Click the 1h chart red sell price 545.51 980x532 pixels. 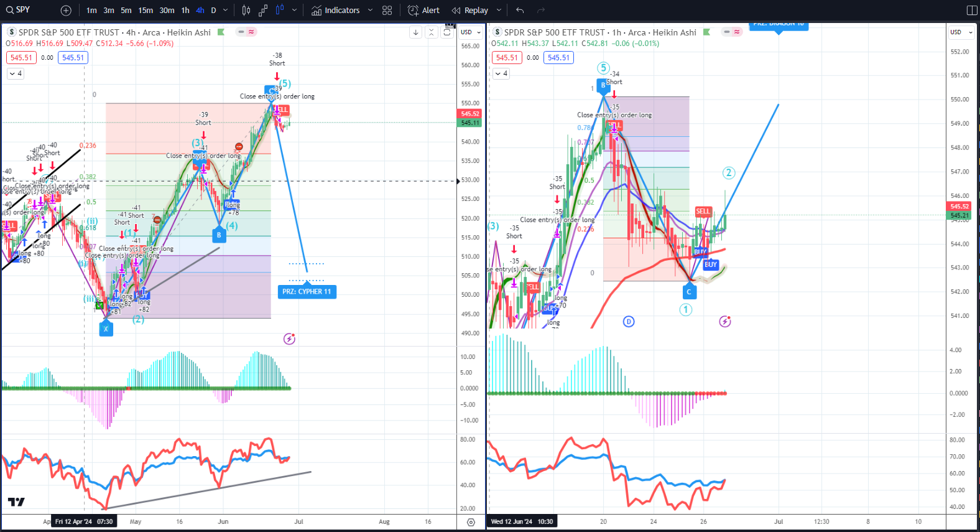point(507,58)
